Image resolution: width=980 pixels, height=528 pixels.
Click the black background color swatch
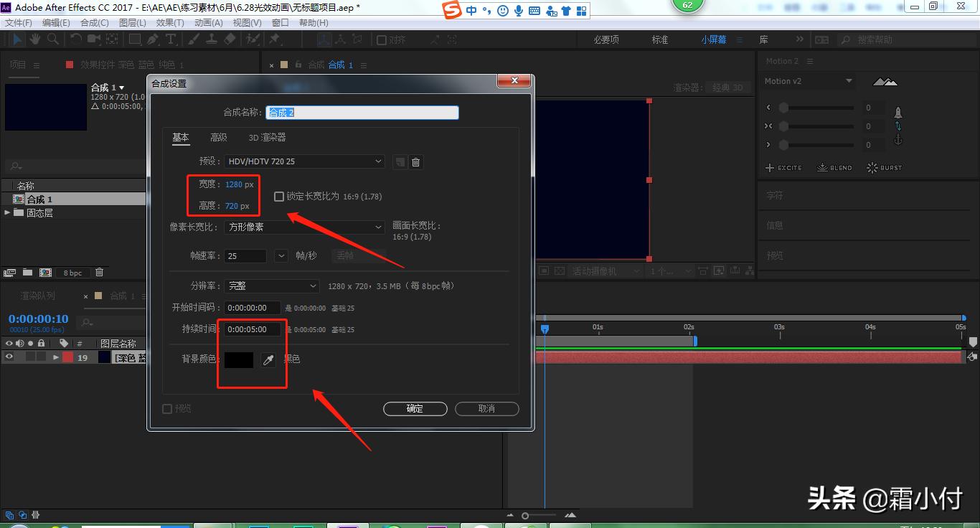(x=238, y=359)
